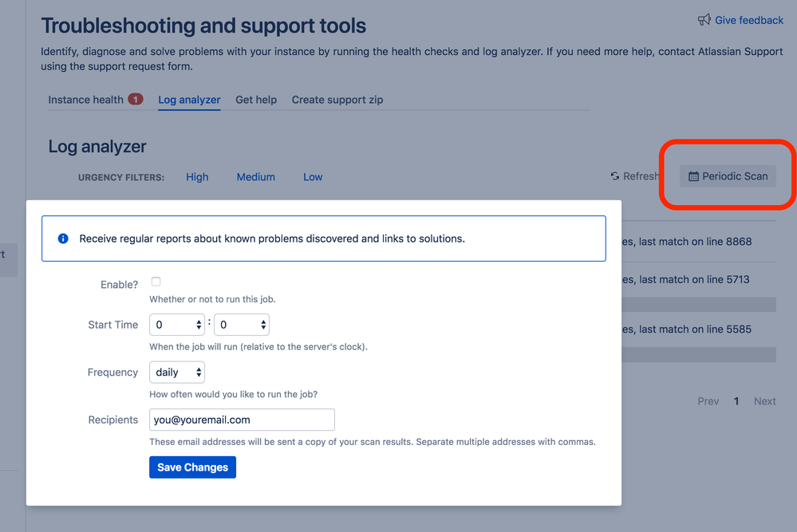Go to the Next results page
Viewport: 797px width, 532px height.
click(x=764, y=401)
